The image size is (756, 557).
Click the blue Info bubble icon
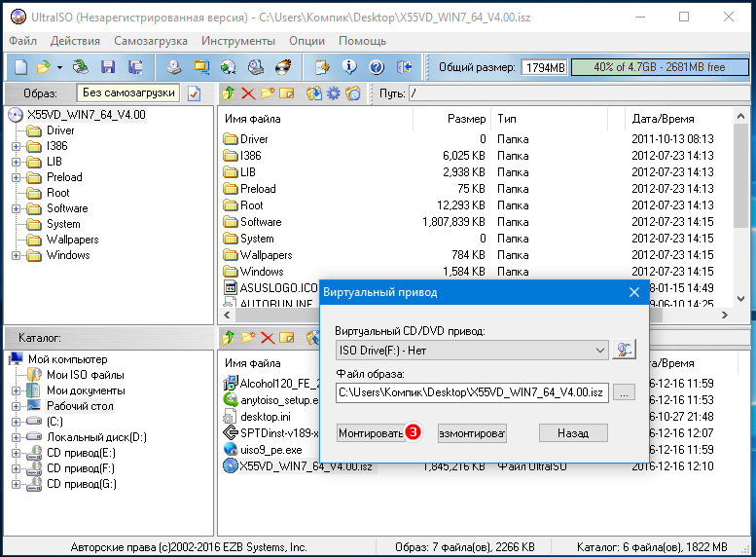(349, 67)
